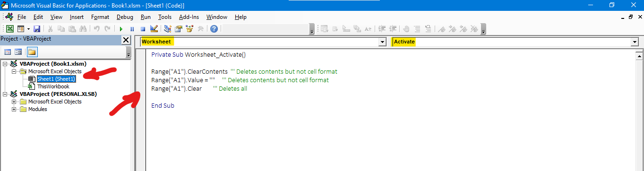The height and width of the screenshot is (171, 644).
Task: Open the Worksheet object dropdown
Action: [383, 42]
